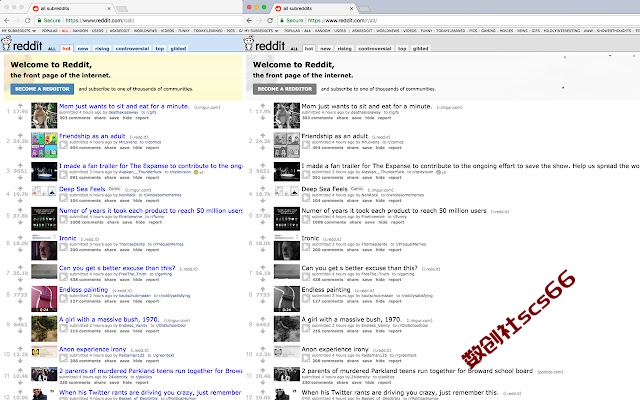640x400 pixels.
Task: Open grayscale thumbnail of 'Endless painting' in right window
Action: coord(287,299)
